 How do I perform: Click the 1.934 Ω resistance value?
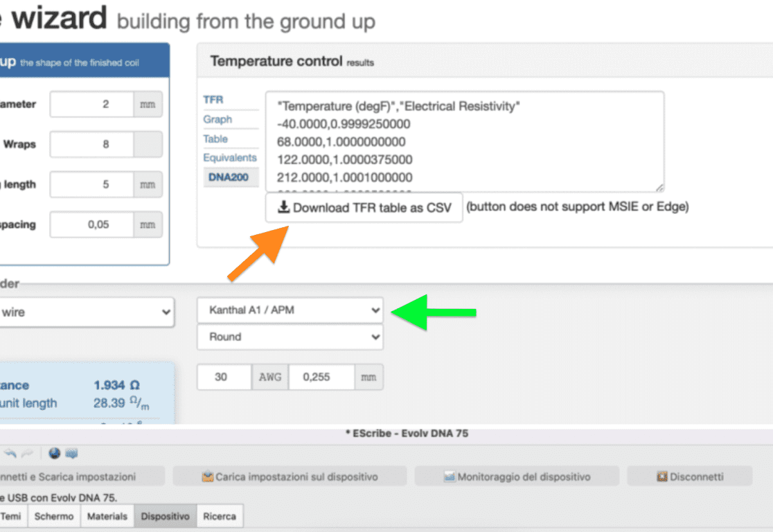(117, 385)
